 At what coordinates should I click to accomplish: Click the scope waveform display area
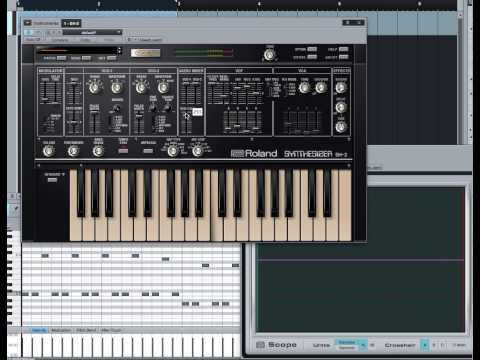360,260
